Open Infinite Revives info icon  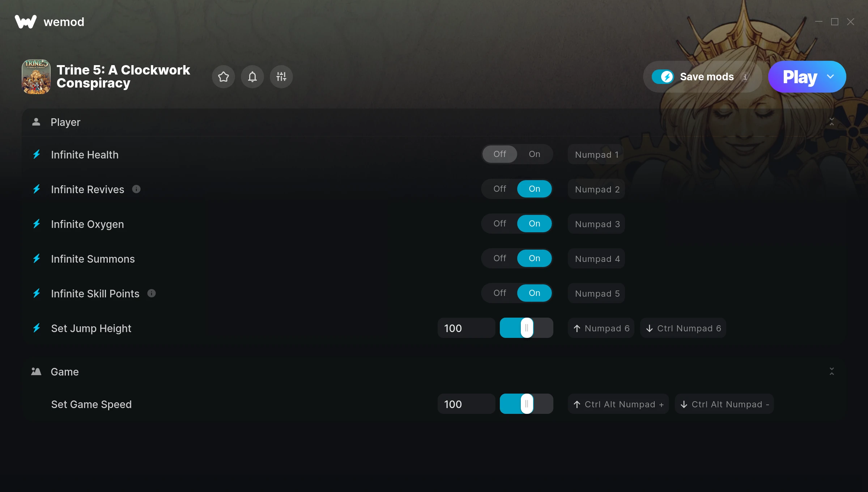tap(136, 189)
